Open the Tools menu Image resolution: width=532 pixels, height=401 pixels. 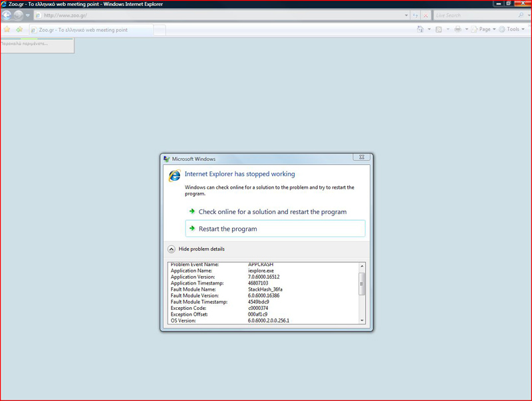511,29
